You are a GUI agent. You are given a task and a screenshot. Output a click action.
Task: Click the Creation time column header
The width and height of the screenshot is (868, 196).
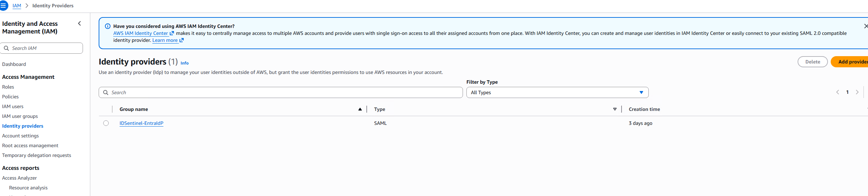[x=644, y=109]
